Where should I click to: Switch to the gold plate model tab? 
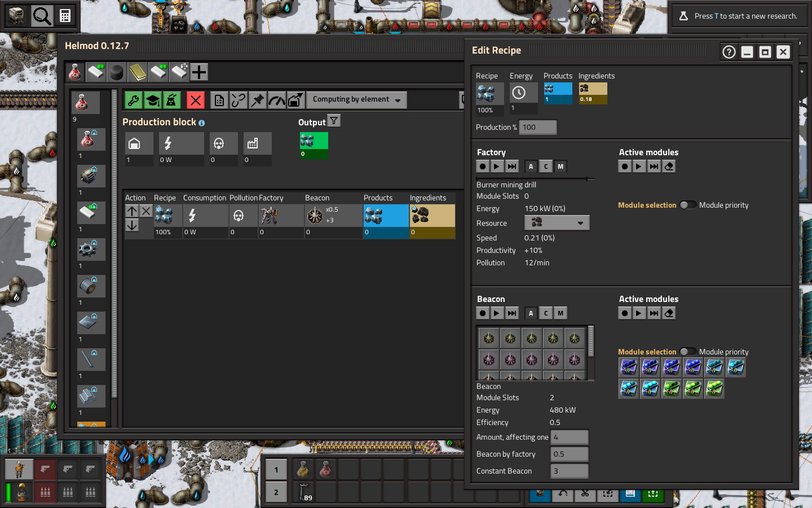137,72
